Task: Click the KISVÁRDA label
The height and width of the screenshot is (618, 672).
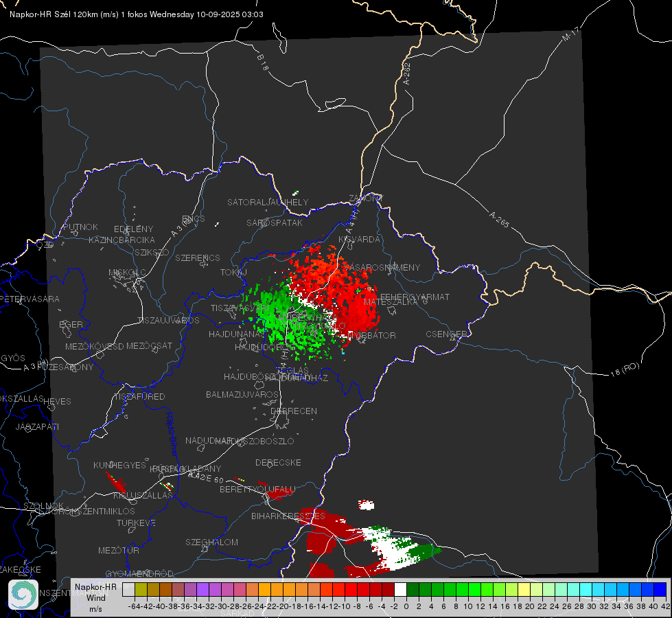Action: click(x=359, y=240)
